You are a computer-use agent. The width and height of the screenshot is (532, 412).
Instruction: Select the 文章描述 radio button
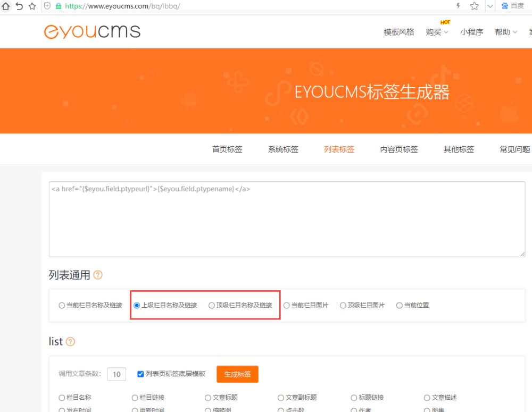coord(427,398)
